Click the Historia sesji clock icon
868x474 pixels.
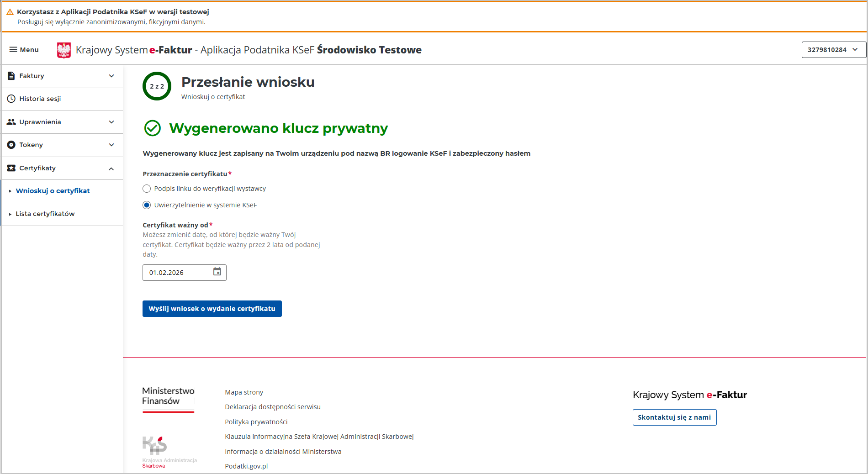tap(11, 99)
